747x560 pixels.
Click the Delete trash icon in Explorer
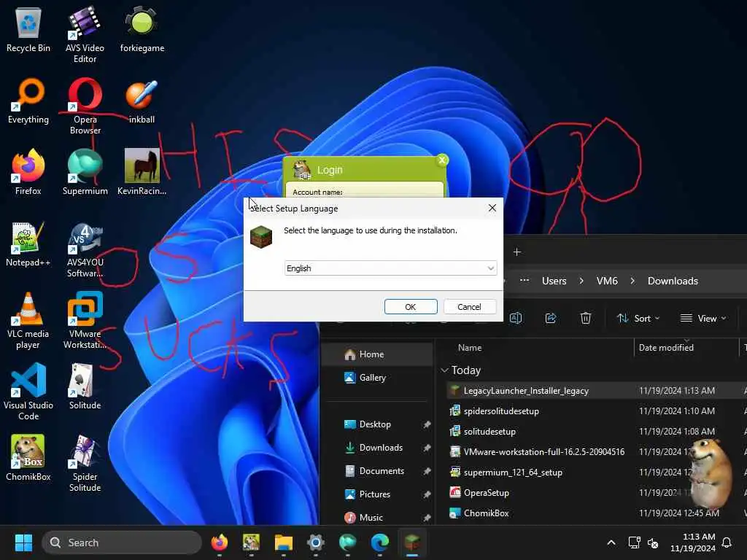[x=586, y=318]
